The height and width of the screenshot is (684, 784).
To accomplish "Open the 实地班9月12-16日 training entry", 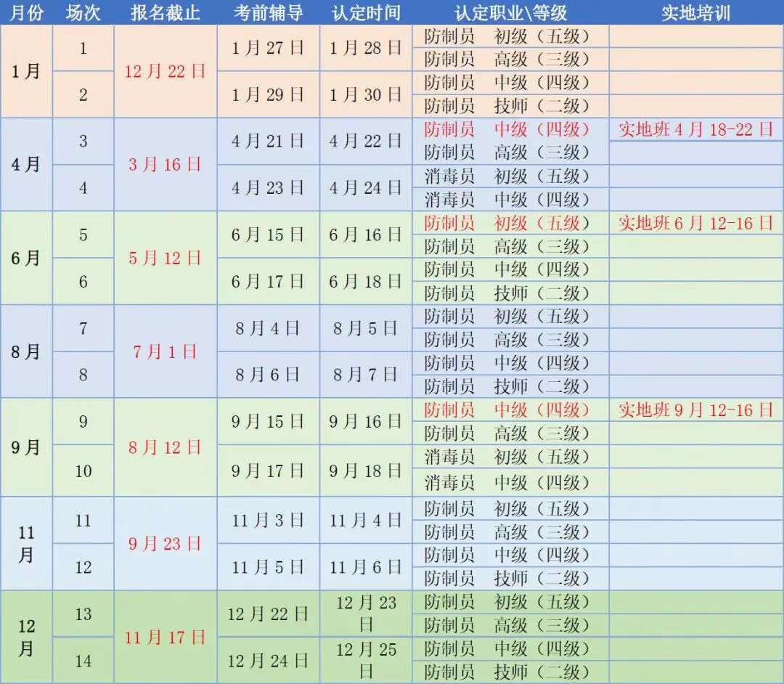I will click(x=695, y=410).
